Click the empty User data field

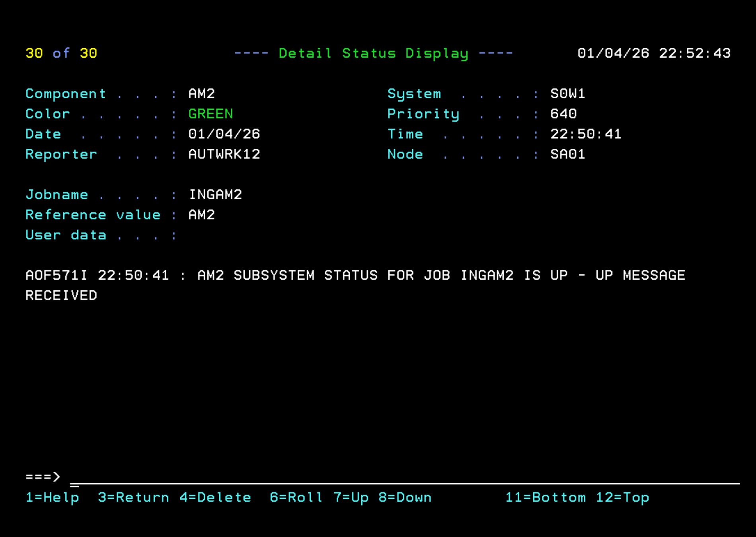(207, 235)
